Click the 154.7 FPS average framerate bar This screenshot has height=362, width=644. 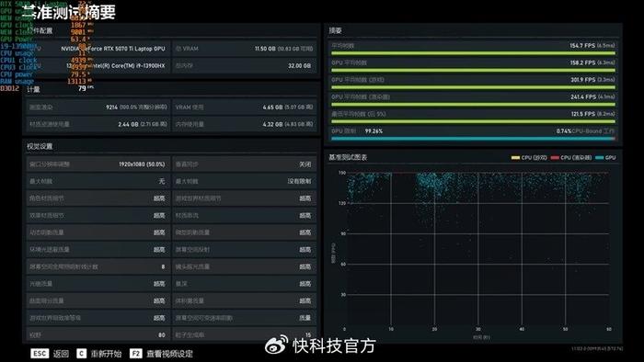coord(473,53)
